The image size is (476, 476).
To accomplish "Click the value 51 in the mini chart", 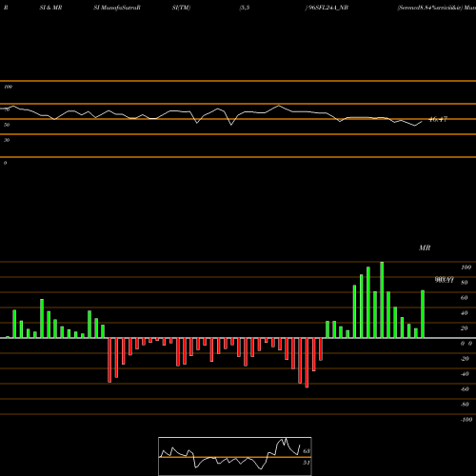I will click(307, 463).
